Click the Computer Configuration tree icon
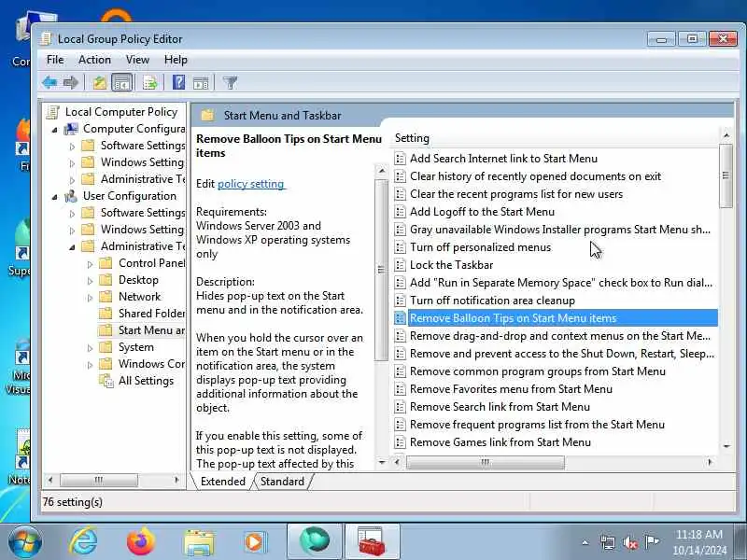Image resolution: width=747 pixels, height=560 pixels. 72,129
